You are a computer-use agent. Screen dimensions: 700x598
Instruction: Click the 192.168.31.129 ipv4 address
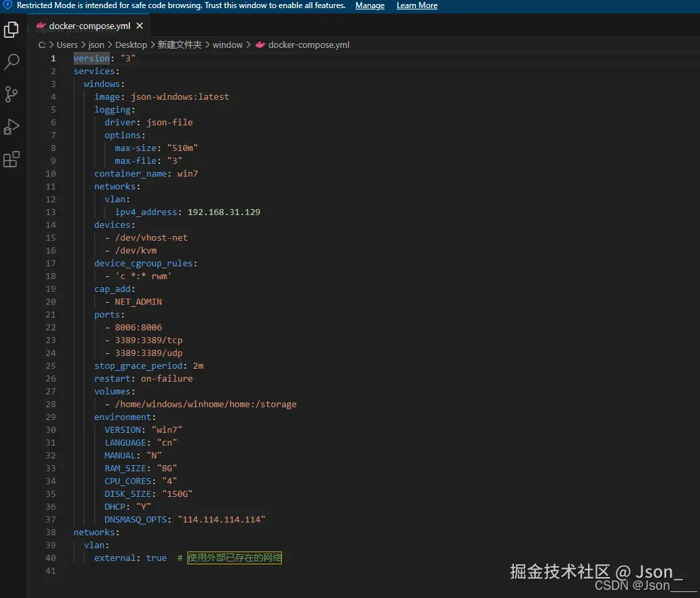click(224, 212)
